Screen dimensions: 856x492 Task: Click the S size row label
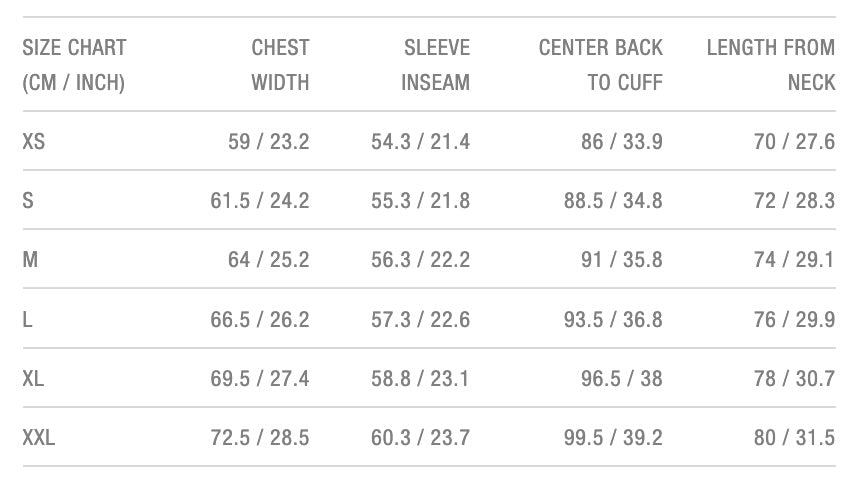pyautogui.click(x=28, y=201)
